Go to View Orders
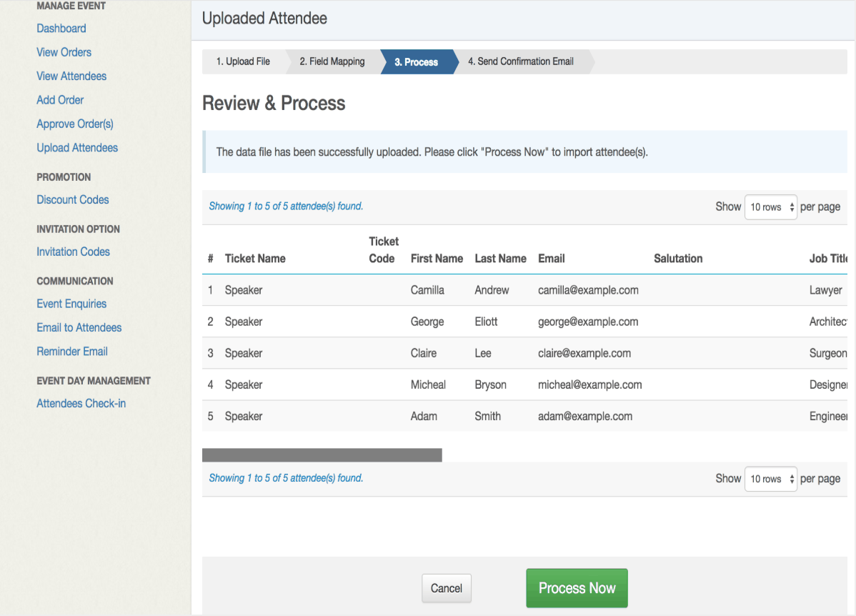Image resolution: width=856 pixels, height=616 pixels. [x=64, y=52]
